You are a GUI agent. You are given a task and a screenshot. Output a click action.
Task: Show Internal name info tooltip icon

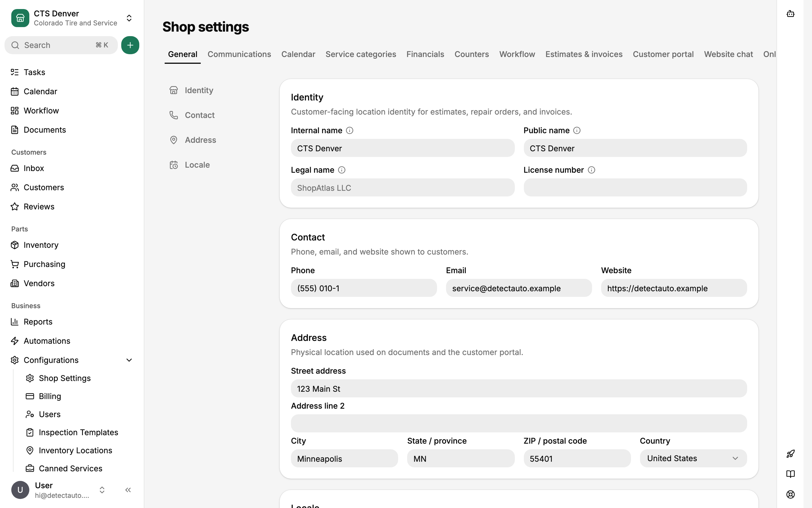[x=350, y=130]
